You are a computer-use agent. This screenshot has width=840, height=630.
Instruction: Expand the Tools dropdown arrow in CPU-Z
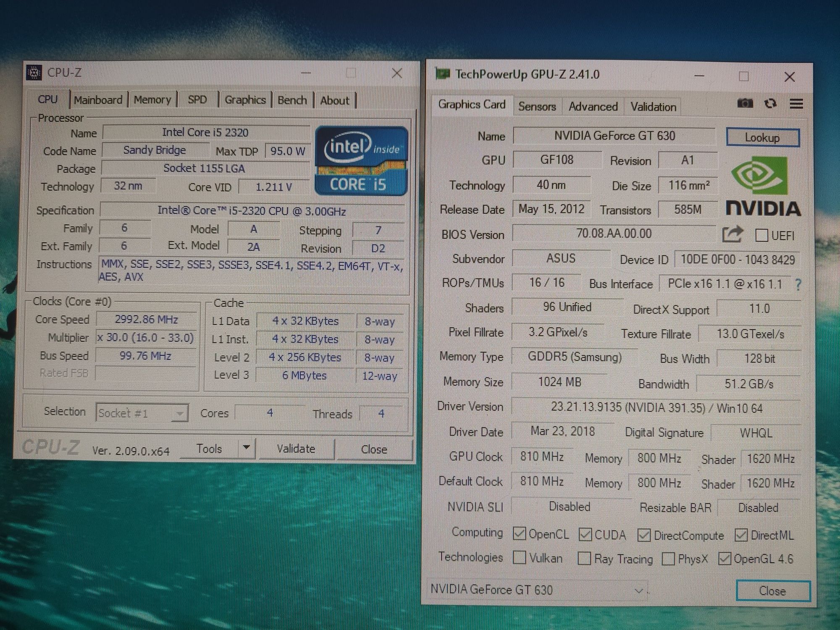pyautogui.click(x=247, y=448)
